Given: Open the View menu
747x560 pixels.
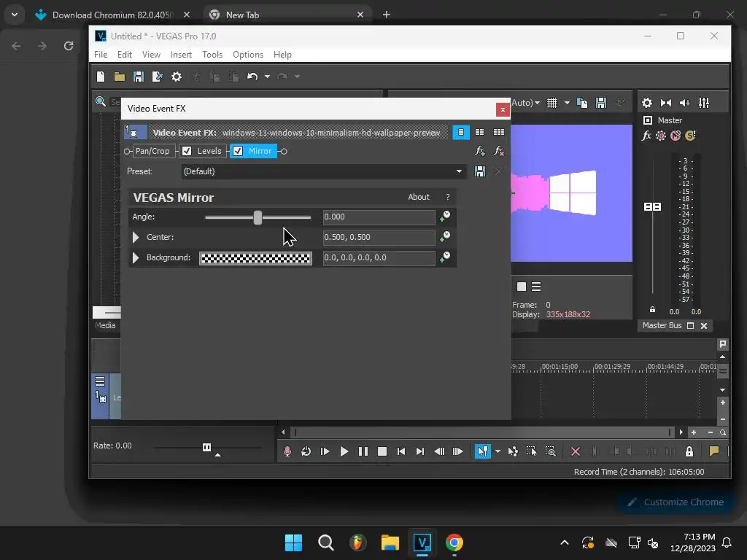Looking at the screenshot, I should pos(151,54).
